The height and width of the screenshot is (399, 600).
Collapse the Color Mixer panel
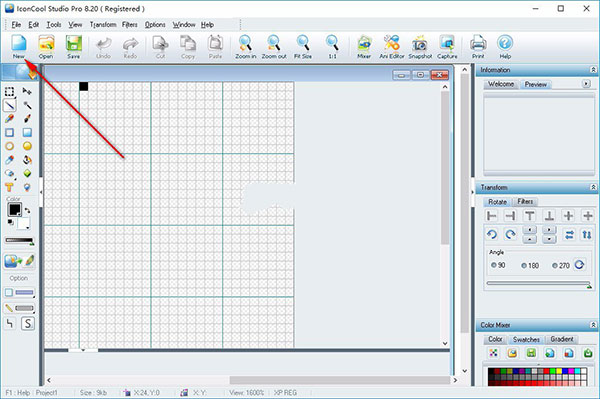[593, 325]
